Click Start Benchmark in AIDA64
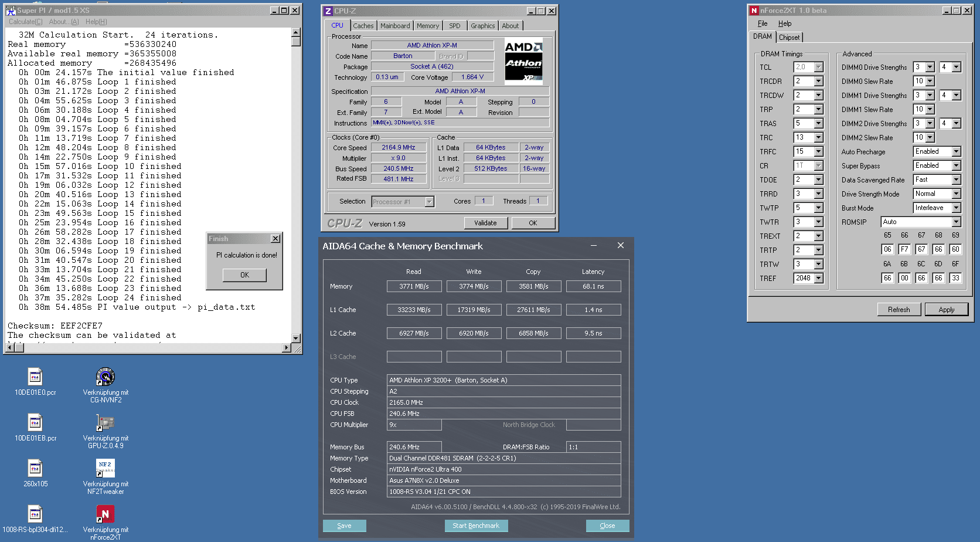The image size is (980, 542). click(x=476, y=526)
